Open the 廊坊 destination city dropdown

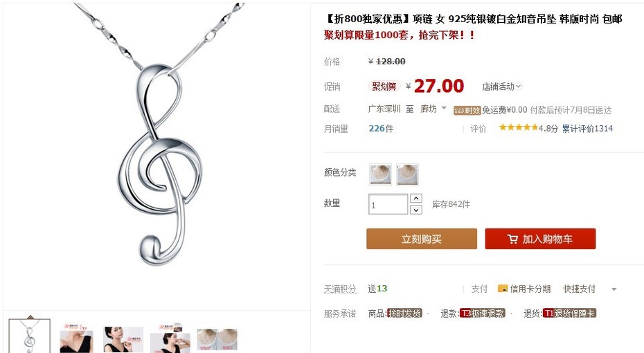pyautogui.click(x=433, y=109)
